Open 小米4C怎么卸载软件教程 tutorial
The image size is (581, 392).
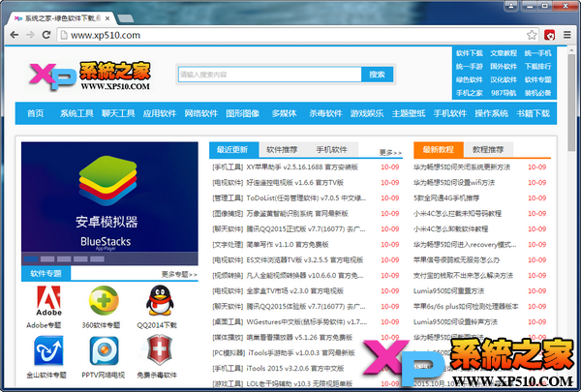(450, 229)
